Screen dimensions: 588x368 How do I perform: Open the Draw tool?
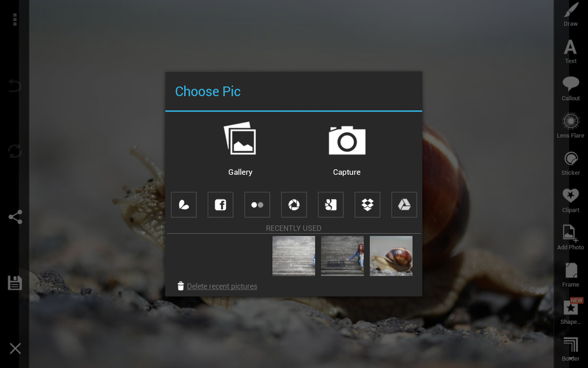571,14
